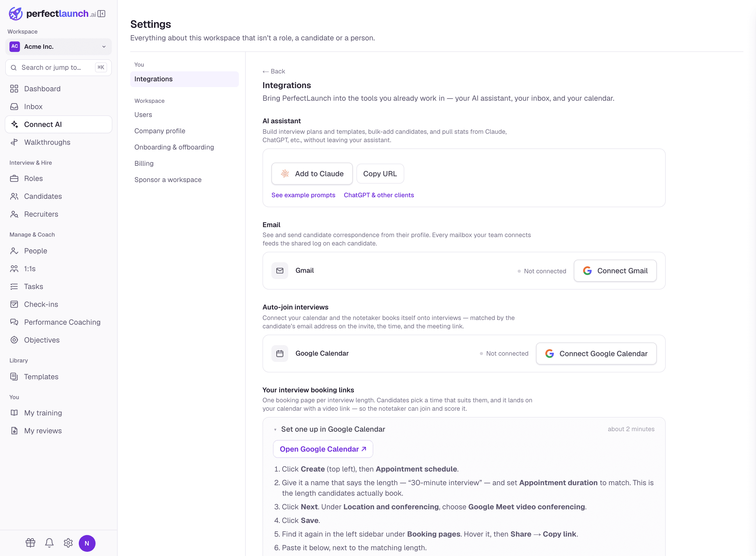This screenshot has width=756, height=556.
Task: Open the Acme Inc. workspace dropdown
Action: click(x=59, y=46)
